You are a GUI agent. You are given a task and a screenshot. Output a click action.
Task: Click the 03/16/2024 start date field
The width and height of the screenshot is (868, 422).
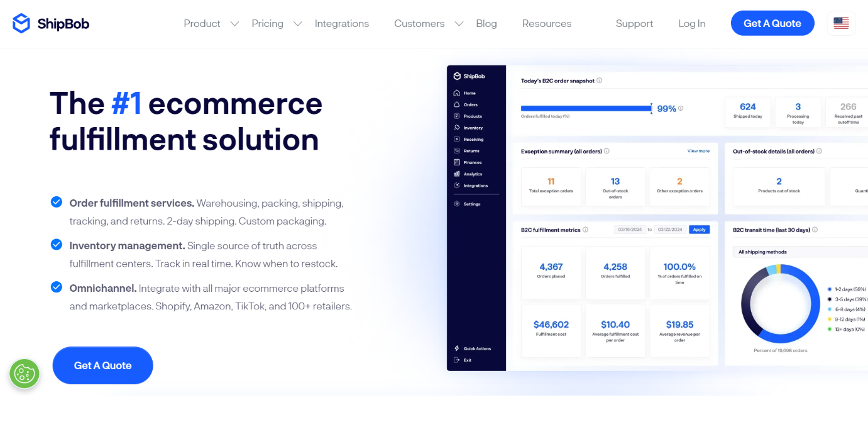(x=630, y=230)
